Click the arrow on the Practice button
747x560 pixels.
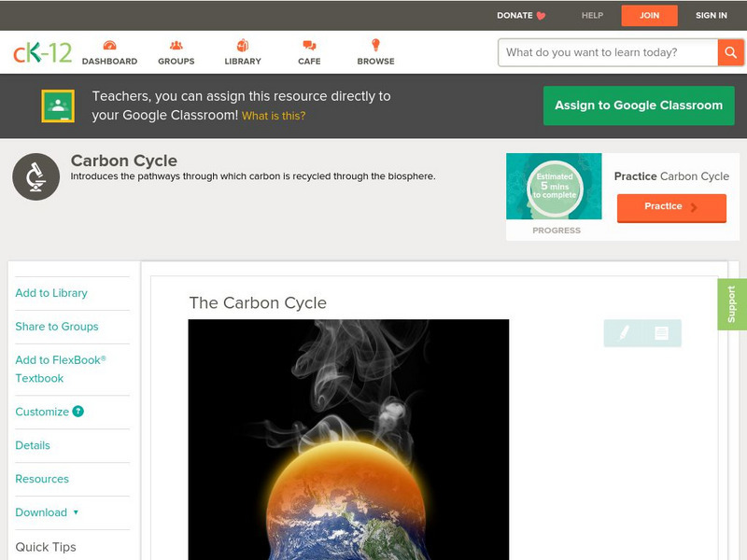694,207
